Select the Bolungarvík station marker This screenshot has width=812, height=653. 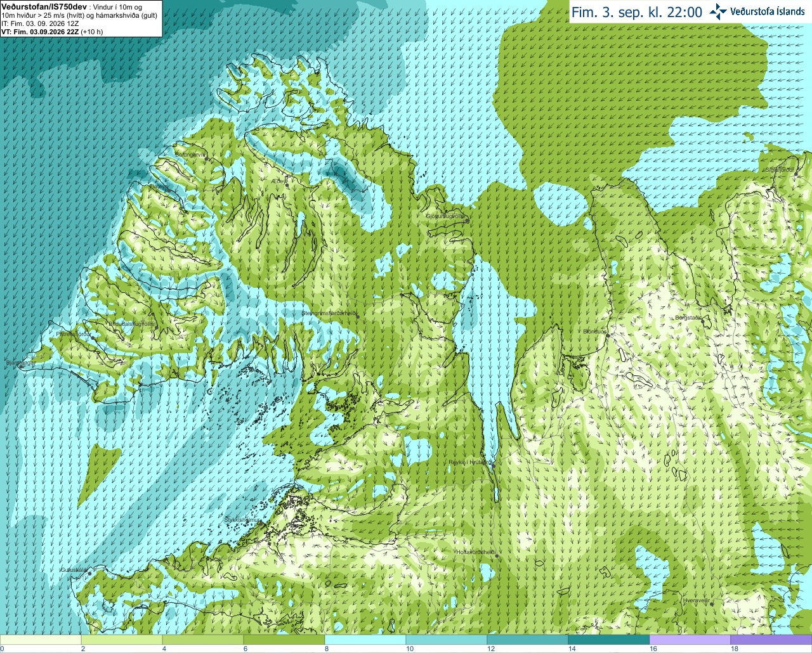pyautogui.click(x=206, y=159)
